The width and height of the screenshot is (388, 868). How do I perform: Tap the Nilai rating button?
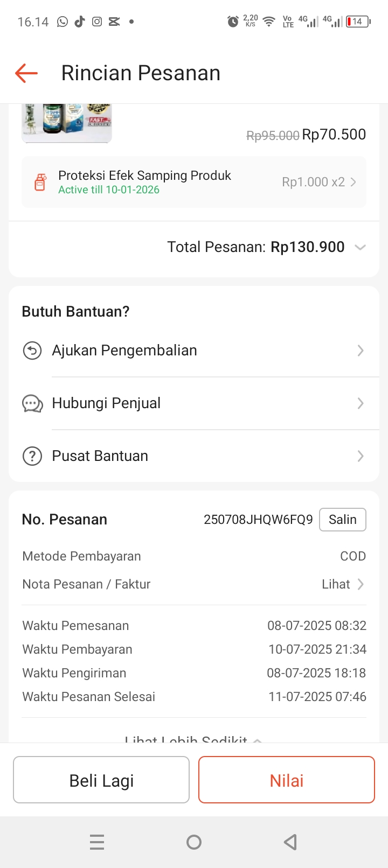tap(287, 780)
